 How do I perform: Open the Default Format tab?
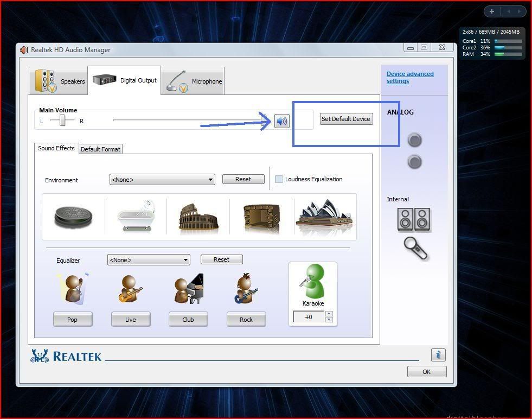100,149
